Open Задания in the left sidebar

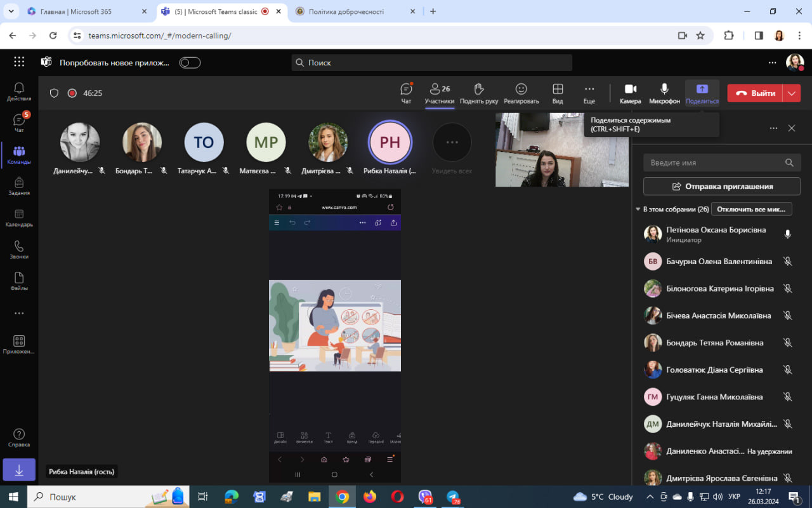(x=19, y=186)
